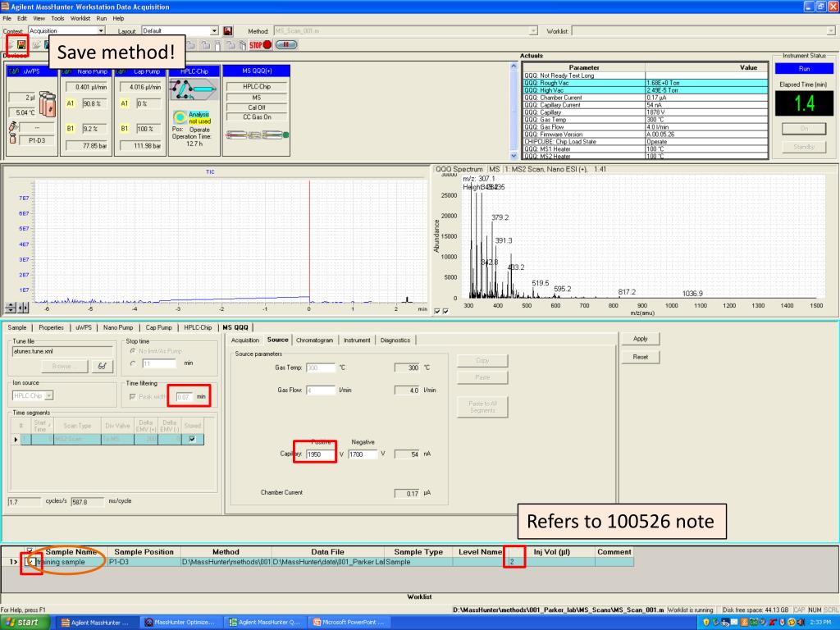The height and width of the screenshot is (630, 840).
Task: Toggle the Peak width checkbox in Time filtering
Action: [x=132, y=397]
